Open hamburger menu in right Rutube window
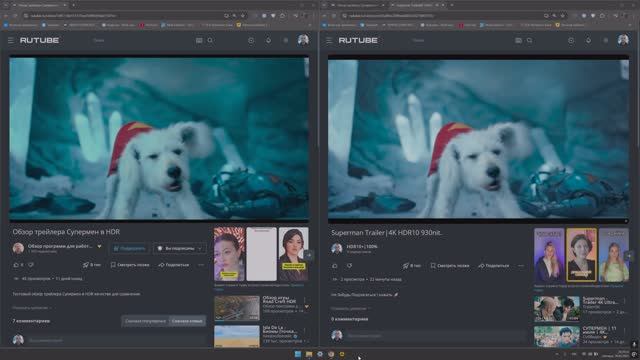640x360 pixels. click(x=329, y=40)
